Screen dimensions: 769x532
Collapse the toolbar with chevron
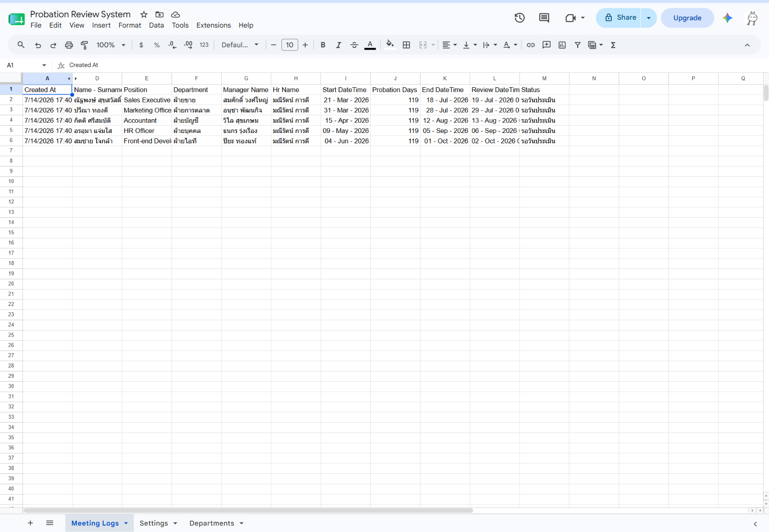pyautogui.click(x=747, y=45)
